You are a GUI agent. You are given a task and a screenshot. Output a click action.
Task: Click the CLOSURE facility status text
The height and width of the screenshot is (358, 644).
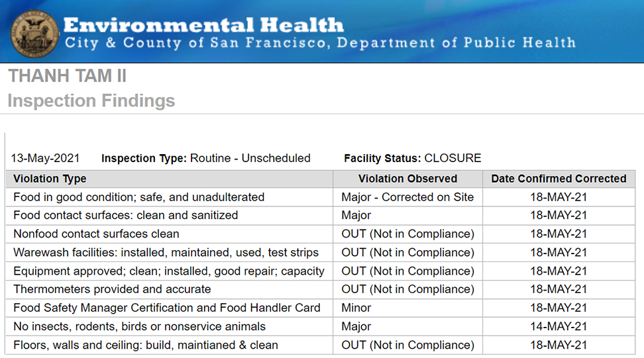[453, 158]
